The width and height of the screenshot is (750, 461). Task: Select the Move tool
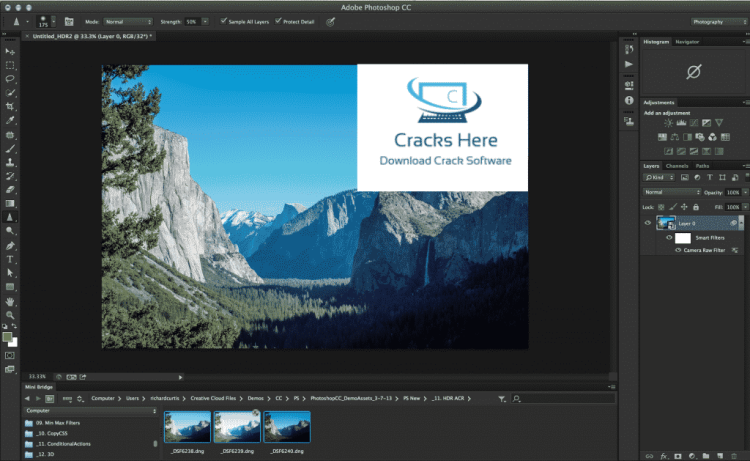[10, 51]
